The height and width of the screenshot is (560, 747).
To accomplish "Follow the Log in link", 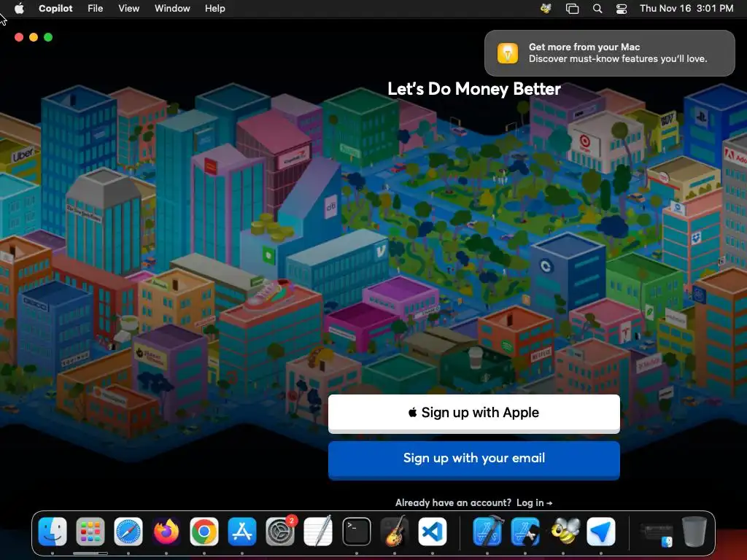I will coord(534,503).
